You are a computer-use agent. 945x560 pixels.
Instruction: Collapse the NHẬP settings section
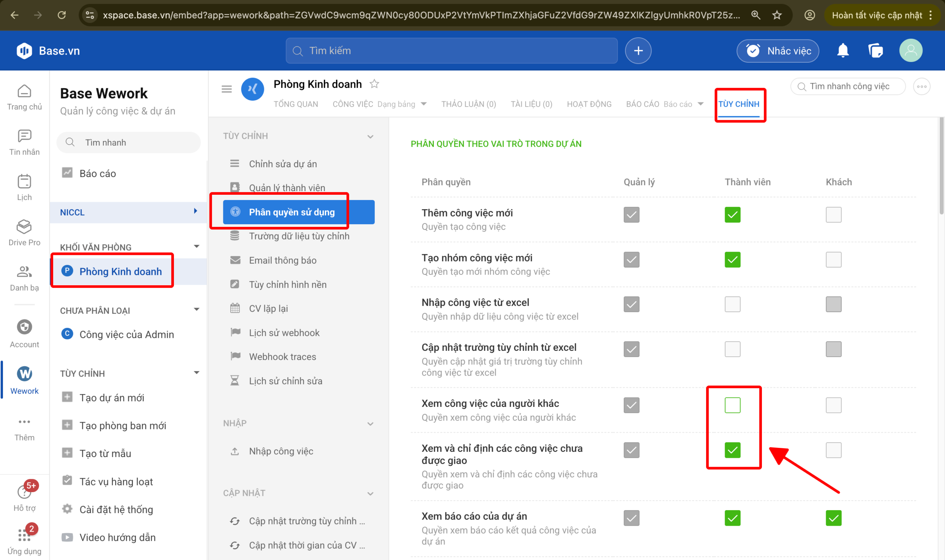(x=370, y=424)
